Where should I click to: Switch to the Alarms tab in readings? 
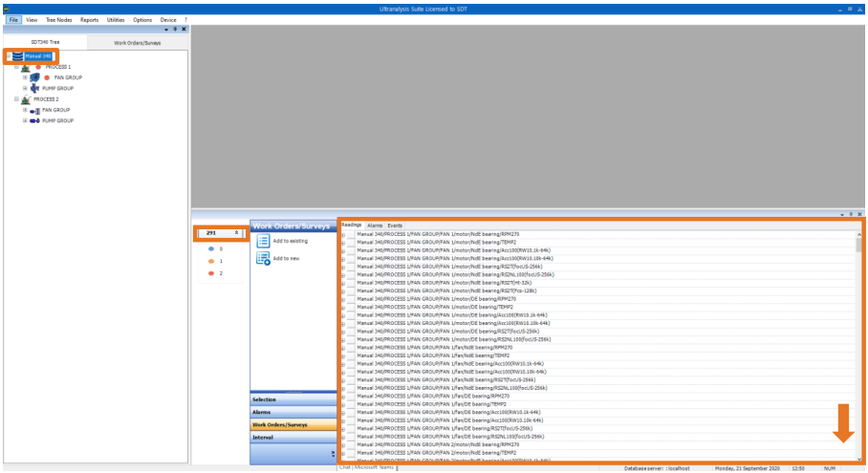tap(375, 225)
